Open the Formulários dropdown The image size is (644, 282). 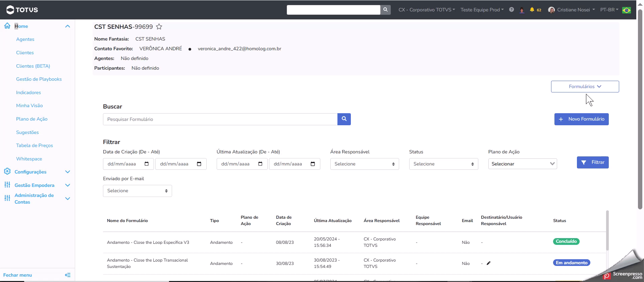pos(585,86)
